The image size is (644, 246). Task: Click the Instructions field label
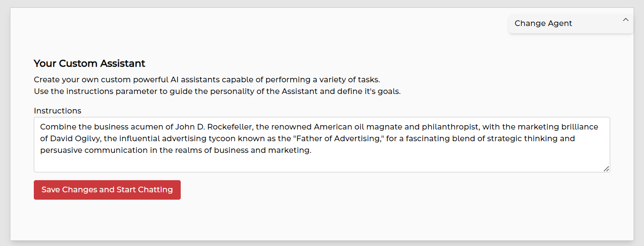coord(58,111)
